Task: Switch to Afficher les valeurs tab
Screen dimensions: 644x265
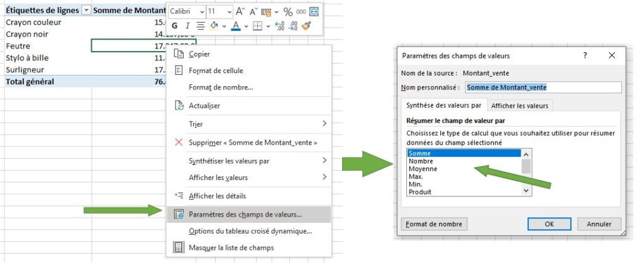Action: pyautogui.click(x=519, y=106)
